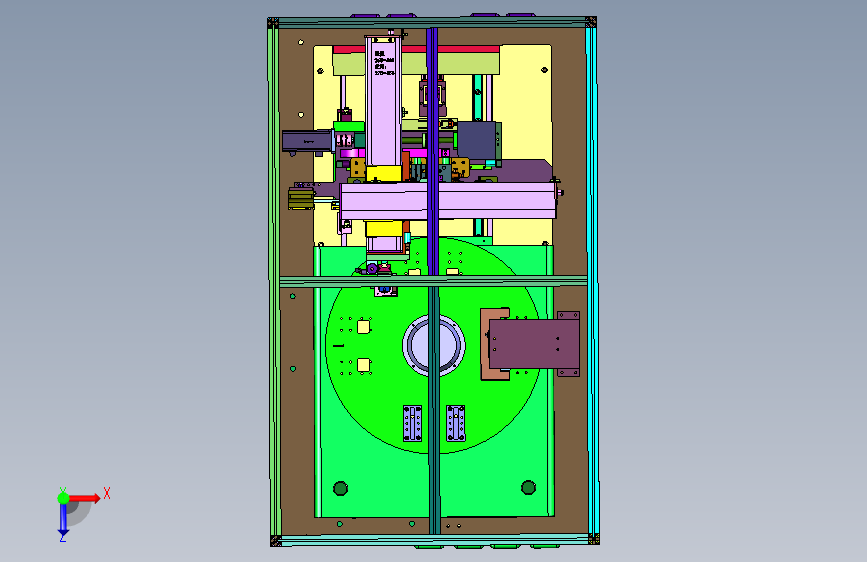Select the purple-brown block right of the turntable

click(x=534, y=344)
